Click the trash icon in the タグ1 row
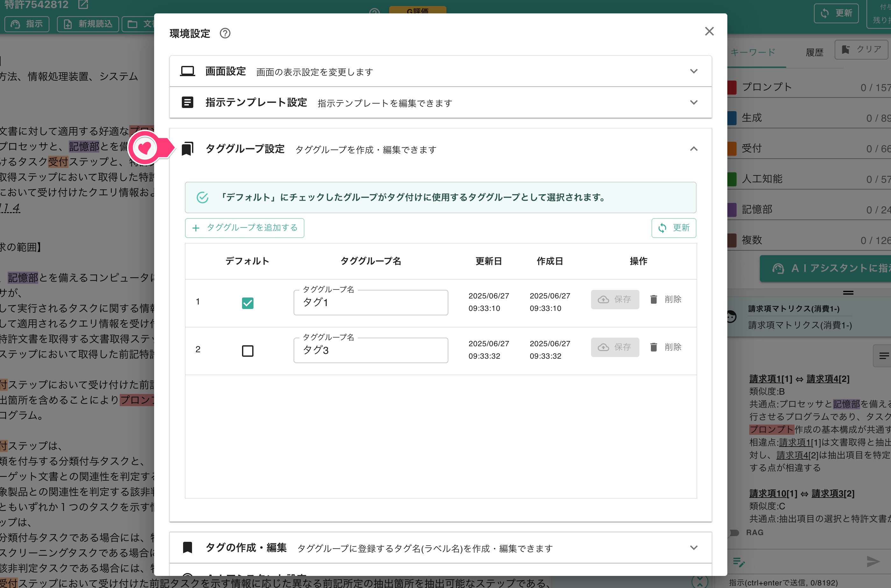The width and height of the screenshot is (891, 588). (x=653, y=299)
